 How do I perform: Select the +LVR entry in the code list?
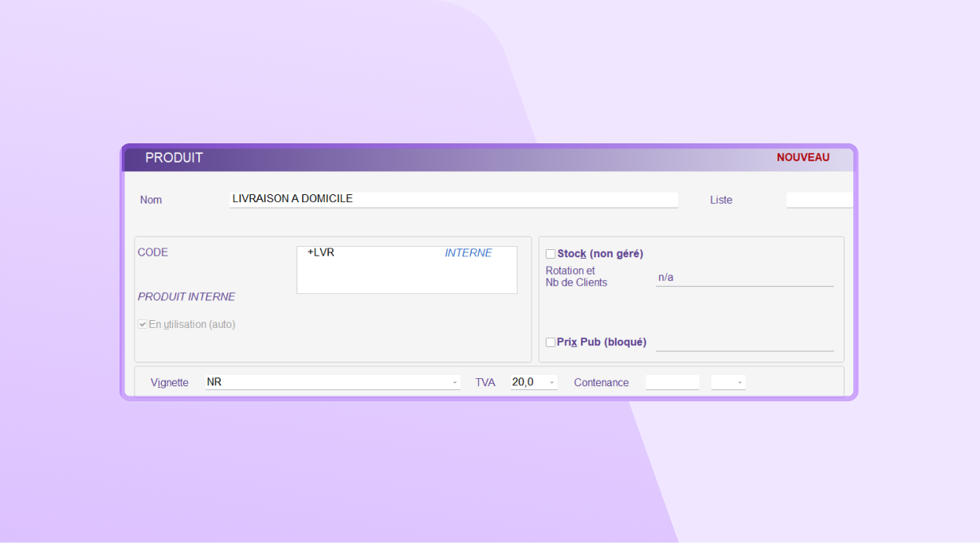[x=321, y=253]
